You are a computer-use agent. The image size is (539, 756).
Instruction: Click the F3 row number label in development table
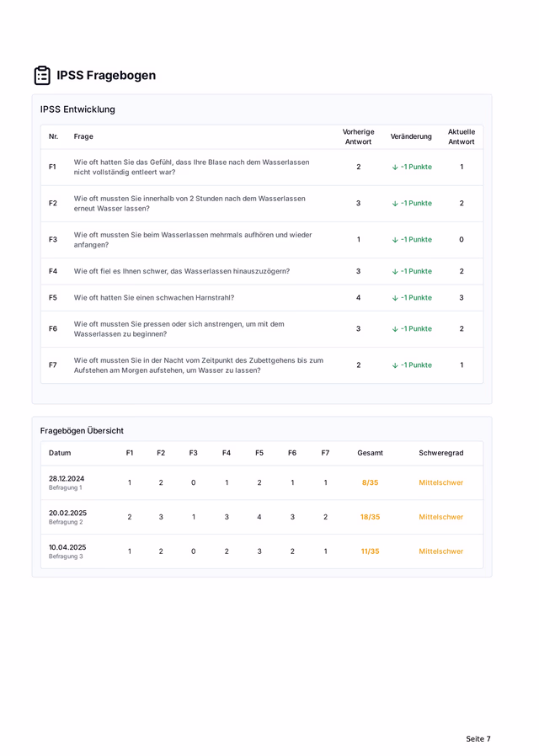point(53,239)
